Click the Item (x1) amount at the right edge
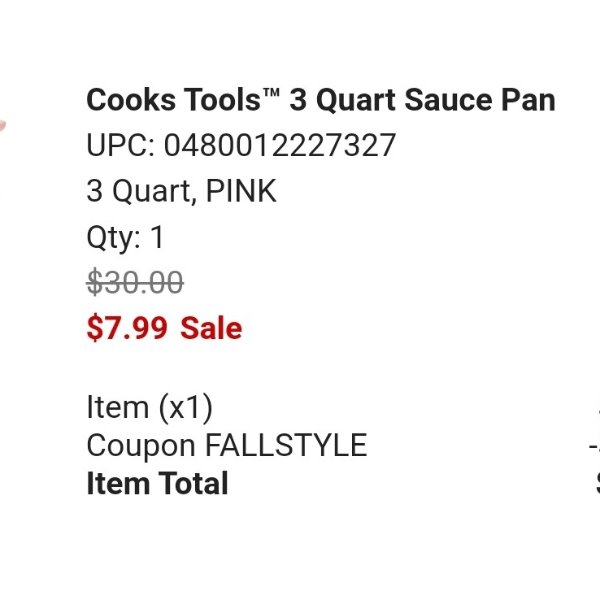This screenshot has height=600, width=600. click(x=598, y=408)
